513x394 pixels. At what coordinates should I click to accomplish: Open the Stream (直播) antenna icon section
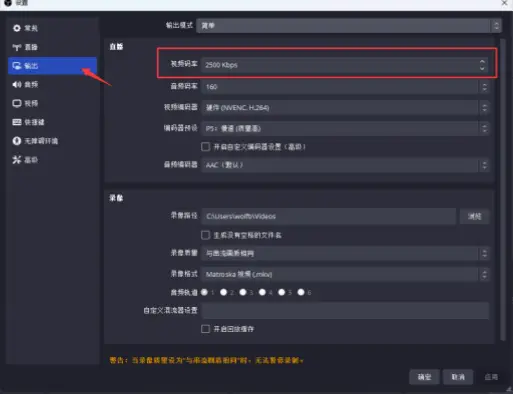coord(17,47)
